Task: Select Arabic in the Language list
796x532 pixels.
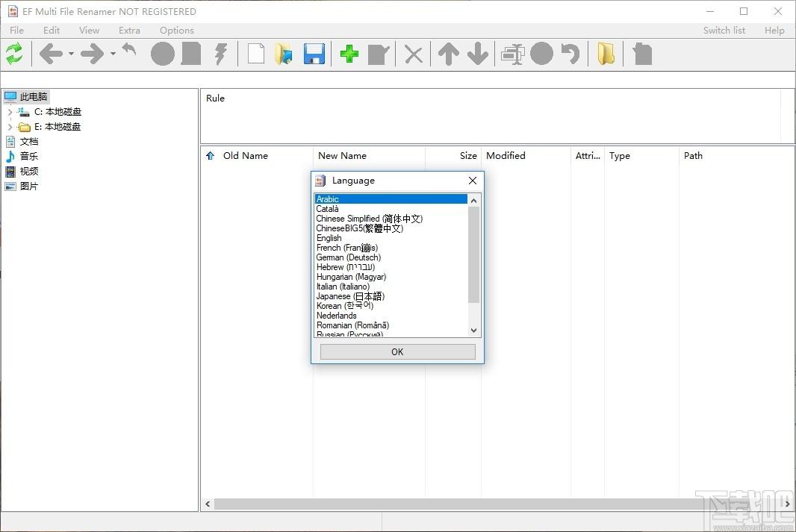Action: 391,198
